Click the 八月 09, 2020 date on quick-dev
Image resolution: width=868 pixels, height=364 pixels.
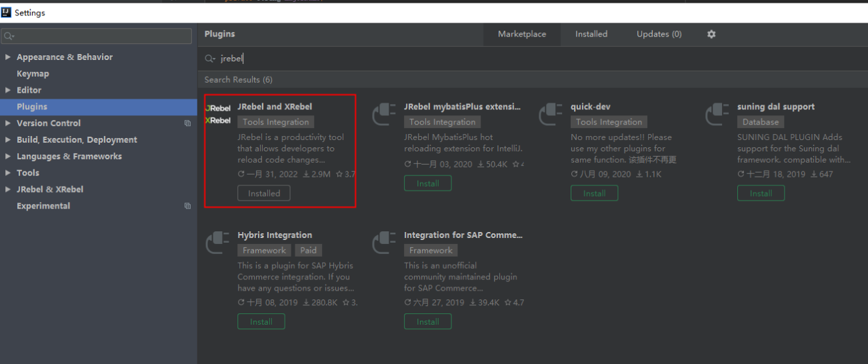601,174
